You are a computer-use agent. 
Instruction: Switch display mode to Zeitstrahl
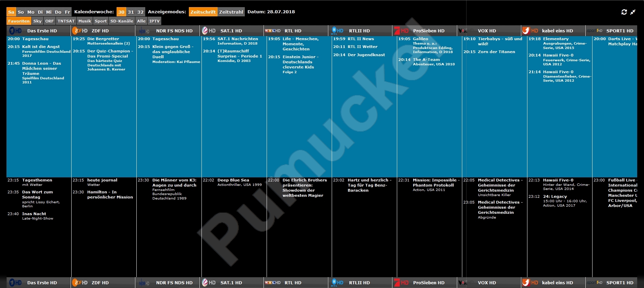(231, 12)
